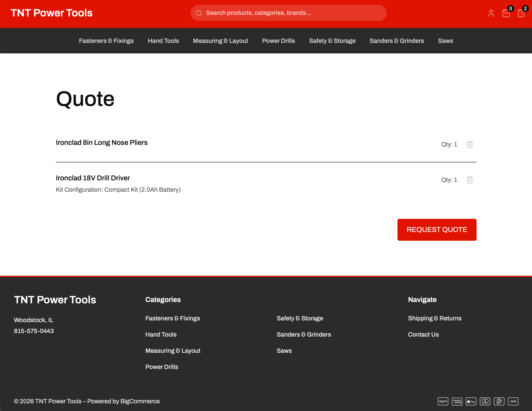Click the footer Navigate heading

pyautogui.click(x=422, y=300)
